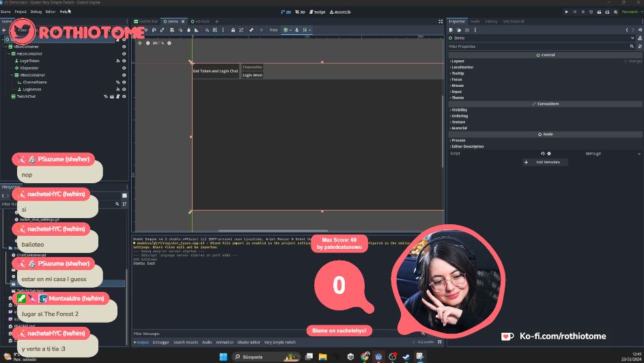Image resolution: width=644 pixels, height=363 pixels.
Task: Open the Scene menu
Action: [x=5, y=12]
